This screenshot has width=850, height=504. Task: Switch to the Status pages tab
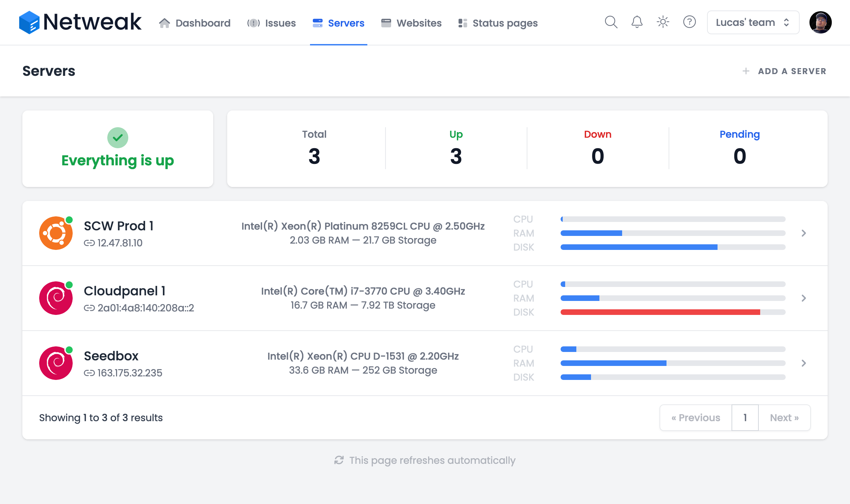tap(498, 23)
